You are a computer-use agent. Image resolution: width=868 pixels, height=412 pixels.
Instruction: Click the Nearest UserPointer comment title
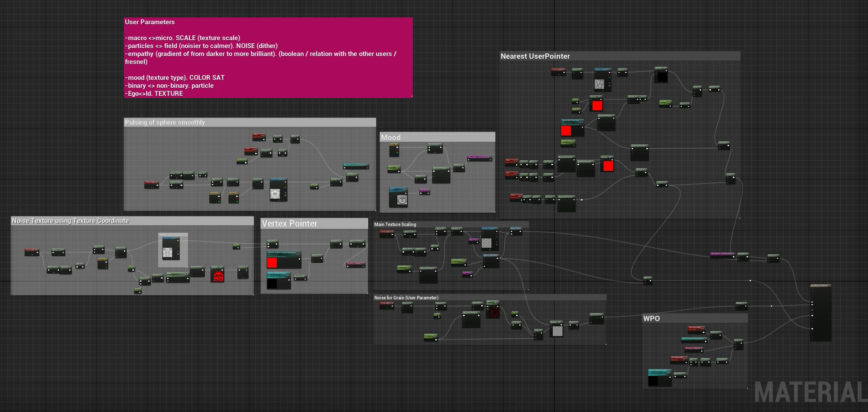pyautogui.click(x=535, y=56)
